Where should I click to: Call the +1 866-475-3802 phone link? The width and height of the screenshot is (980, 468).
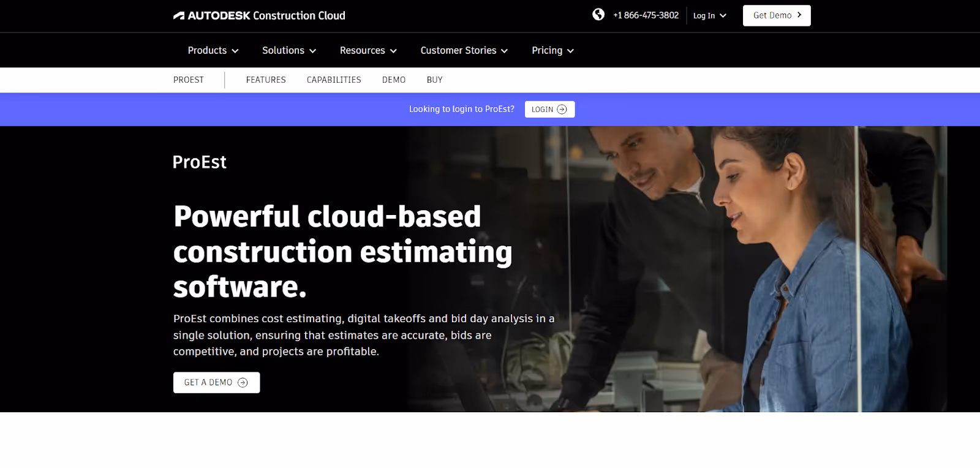(x=646, y=15)
